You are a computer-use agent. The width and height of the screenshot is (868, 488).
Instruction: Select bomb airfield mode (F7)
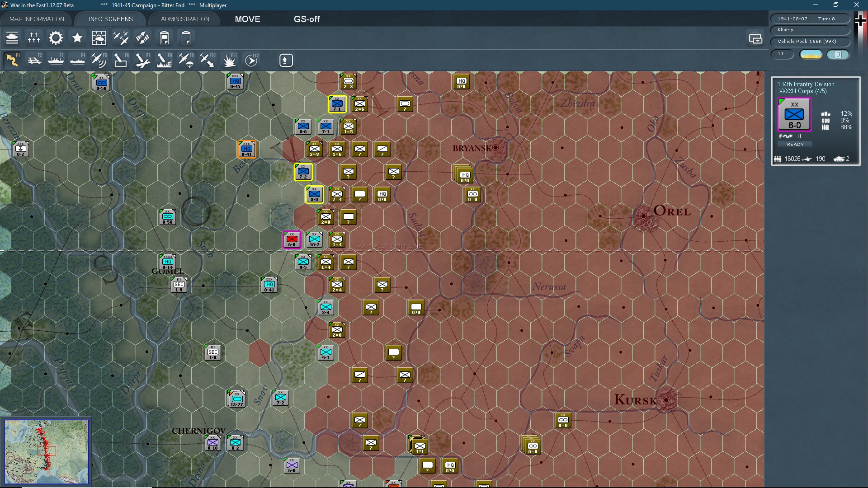click(x=142, y=60)
